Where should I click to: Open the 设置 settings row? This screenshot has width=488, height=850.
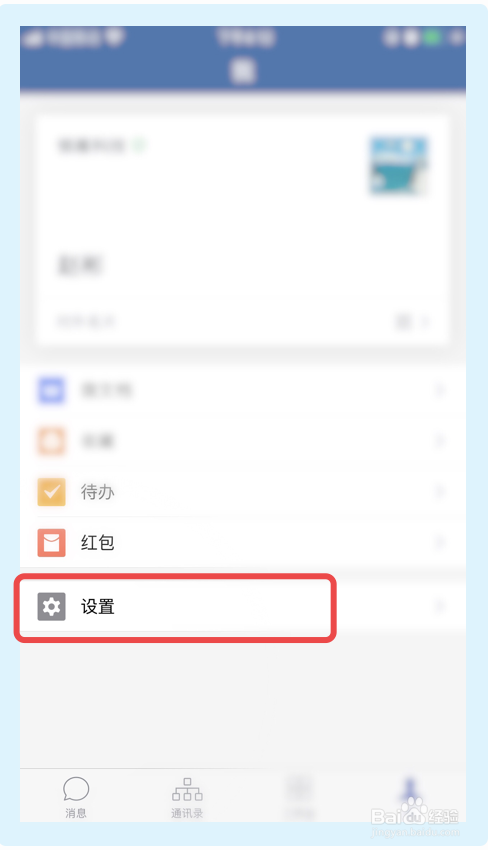(243, 607)
